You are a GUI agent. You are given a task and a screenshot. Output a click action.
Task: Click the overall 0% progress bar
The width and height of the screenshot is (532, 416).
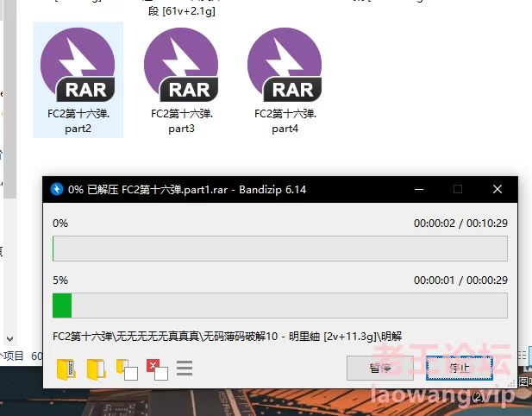[280, 249]
